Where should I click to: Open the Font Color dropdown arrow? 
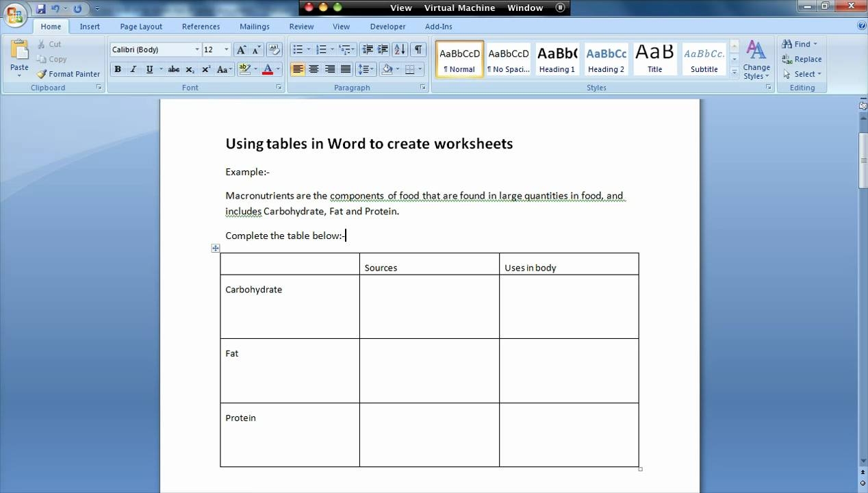coord(278,69)
